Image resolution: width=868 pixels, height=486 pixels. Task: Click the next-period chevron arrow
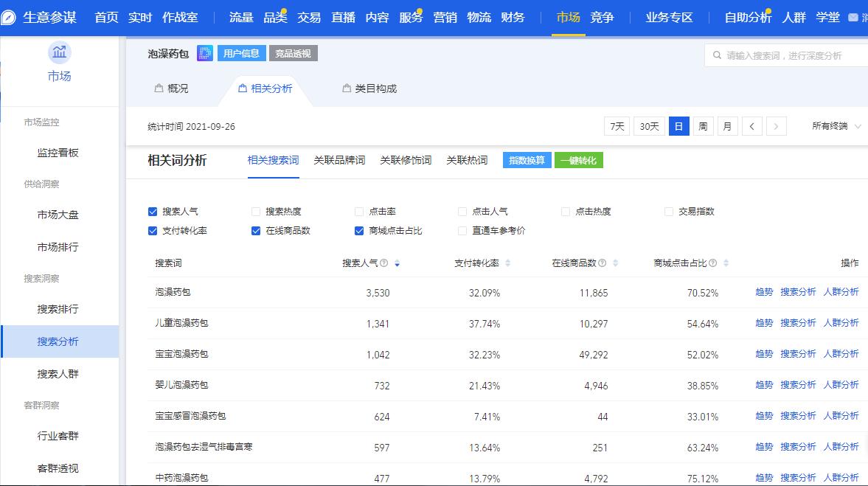(776, 126)
